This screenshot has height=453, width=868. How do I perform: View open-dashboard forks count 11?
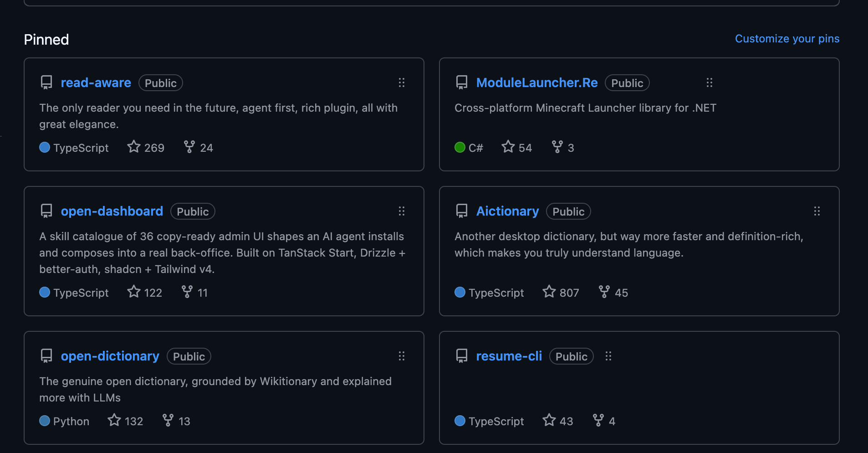point(194,292)
